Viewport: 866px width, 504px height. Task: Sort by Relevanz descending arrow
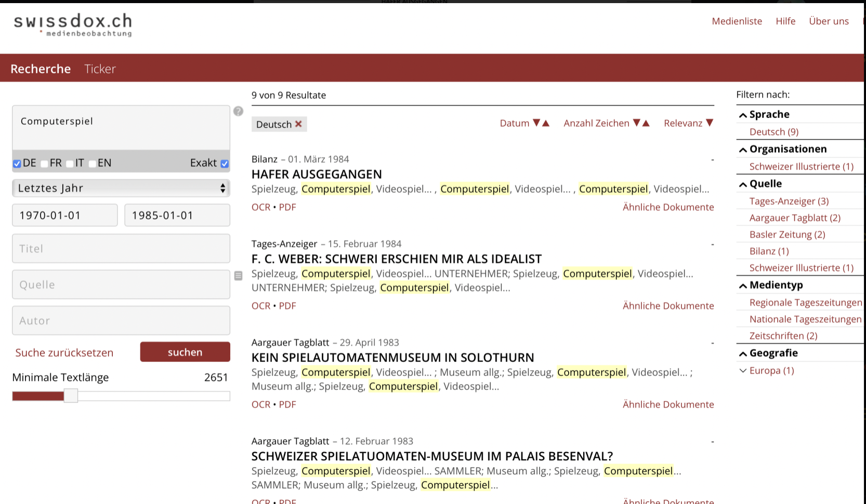pyautogui.click(x=710, y=123)
